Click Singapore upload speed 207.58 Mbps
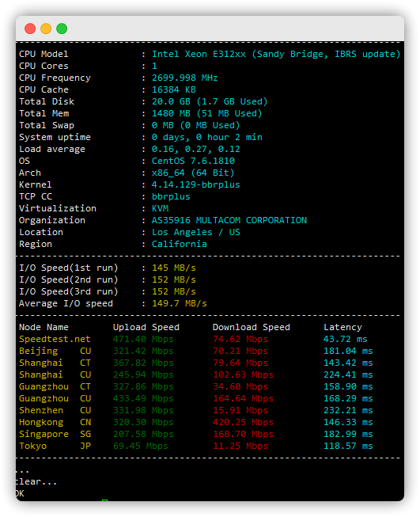The width and height of the screenshot is (420, 517). pos(143,434)
